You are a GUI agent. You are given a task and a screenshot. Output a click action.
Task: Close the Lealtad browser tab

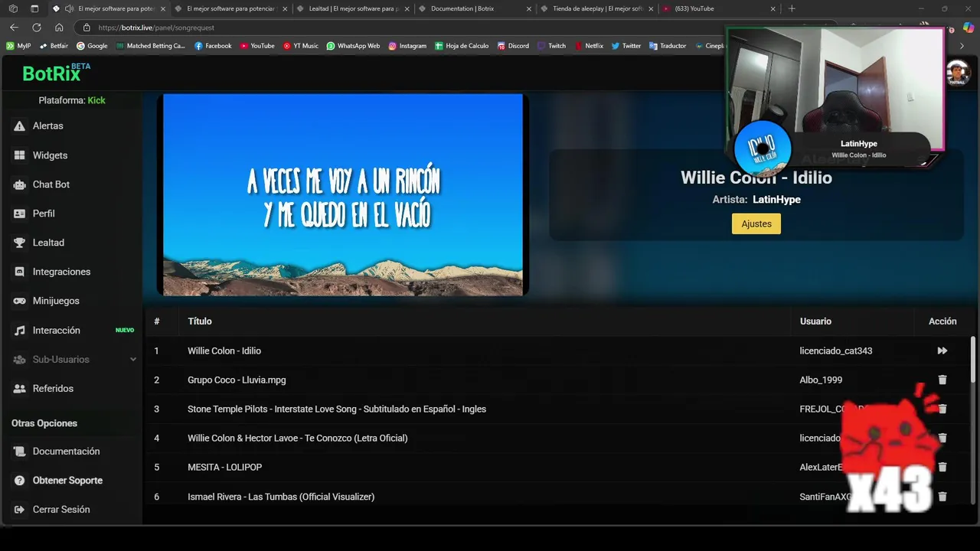[407, 8]
